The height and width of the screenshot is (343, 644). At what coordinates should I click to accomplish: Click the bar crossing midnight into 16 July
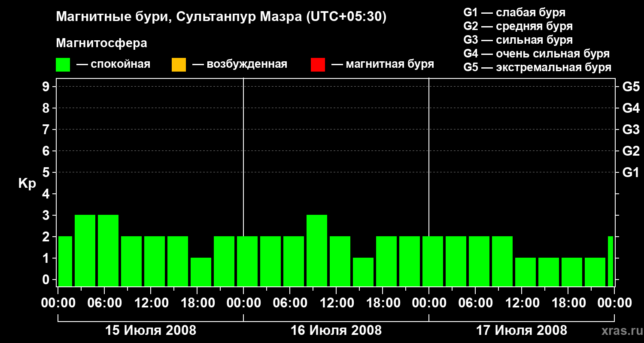pyautogui.click(x=247, y=261)
